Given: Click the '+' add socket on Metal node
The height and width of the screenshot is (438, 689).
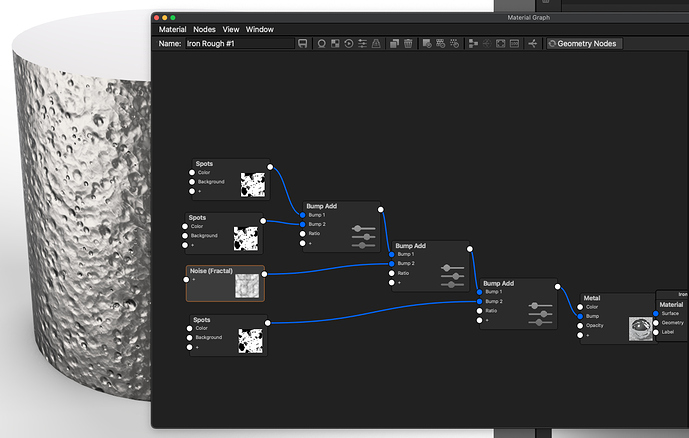Looking at the screenshot, I should (580, 335).
